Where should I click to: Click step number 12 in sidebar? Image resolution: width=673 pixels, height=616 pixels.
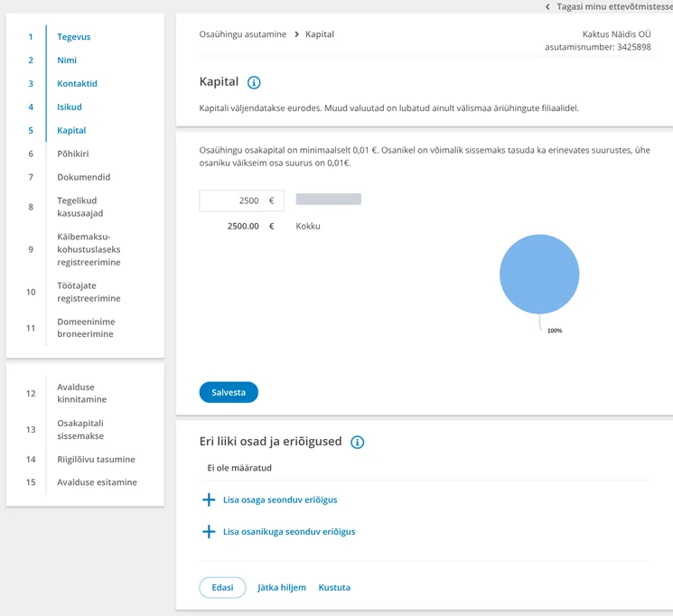coord(31,393)
